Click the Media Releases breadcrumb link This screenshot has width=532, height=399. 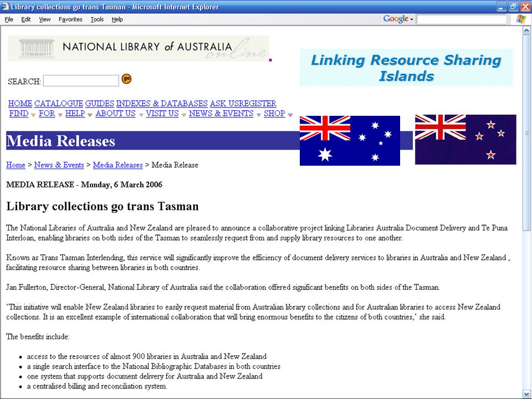117,165
